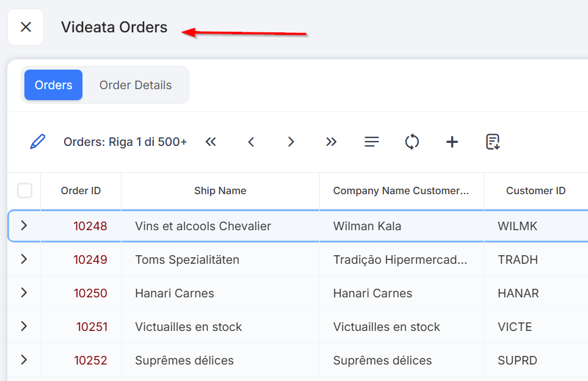Click the Customer ID column header

click(x=535, y=191)
